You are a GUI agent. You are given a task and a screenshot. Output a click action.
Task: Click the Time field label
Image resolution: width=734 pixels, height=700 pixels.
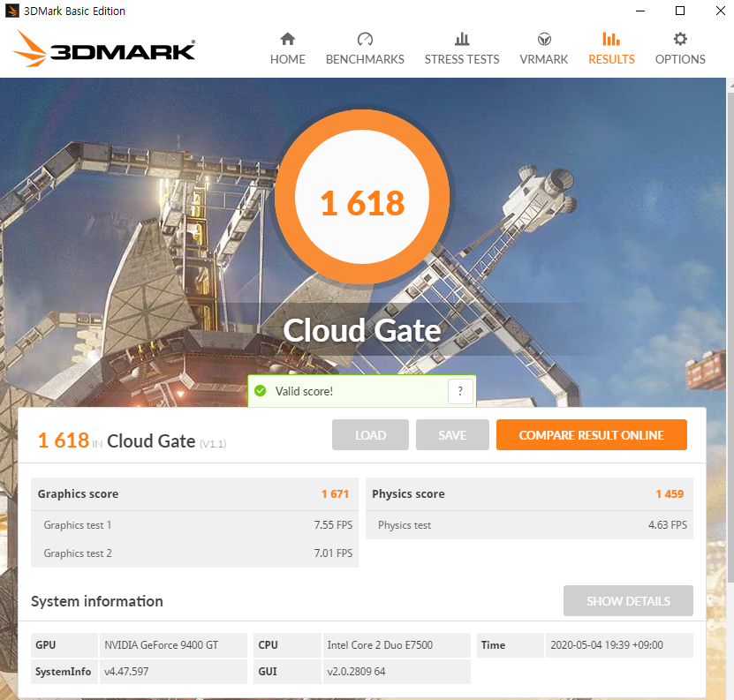point(493,644)
